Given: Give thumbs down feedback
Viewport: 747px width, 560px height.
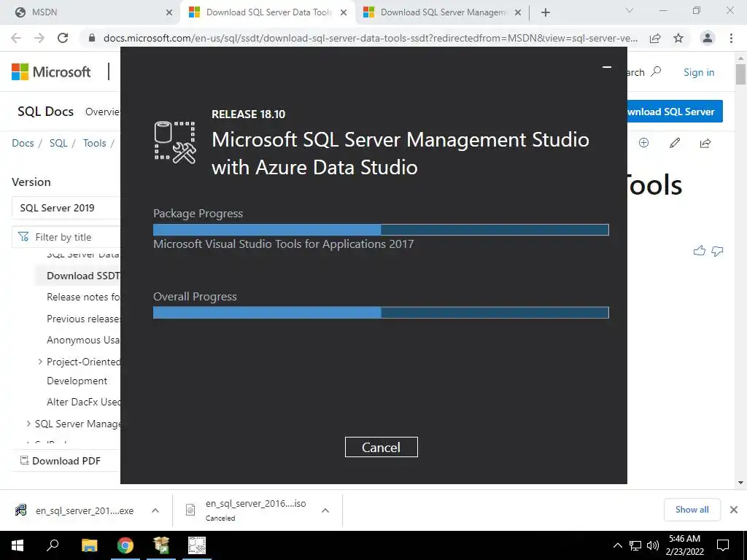Looking at the screenshot, I should [717, 251].
